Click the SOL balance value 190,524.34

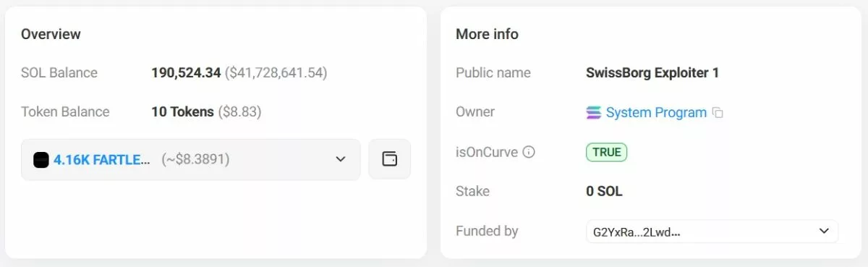186,73
